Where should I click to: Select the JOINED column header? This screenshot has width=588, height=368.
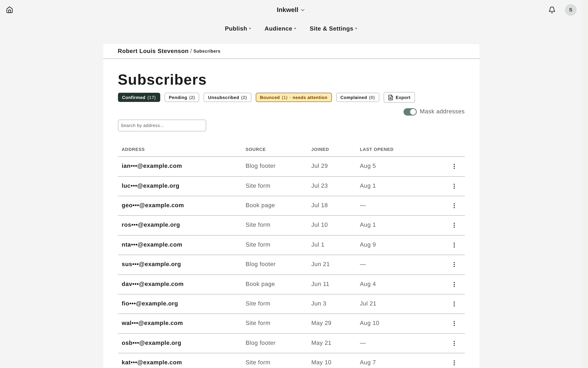pos(320,149)
